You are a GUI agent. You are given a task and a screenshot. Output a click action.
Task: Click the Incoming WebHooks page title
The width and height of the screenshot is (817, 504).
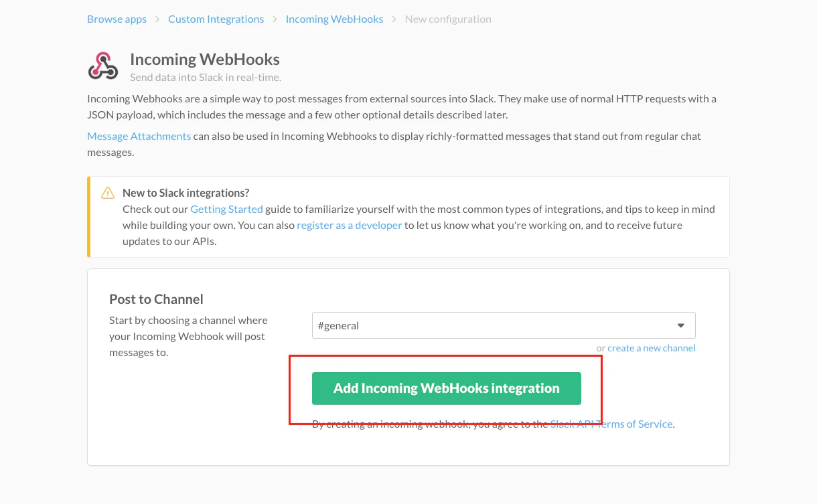[x=205, y=59]
